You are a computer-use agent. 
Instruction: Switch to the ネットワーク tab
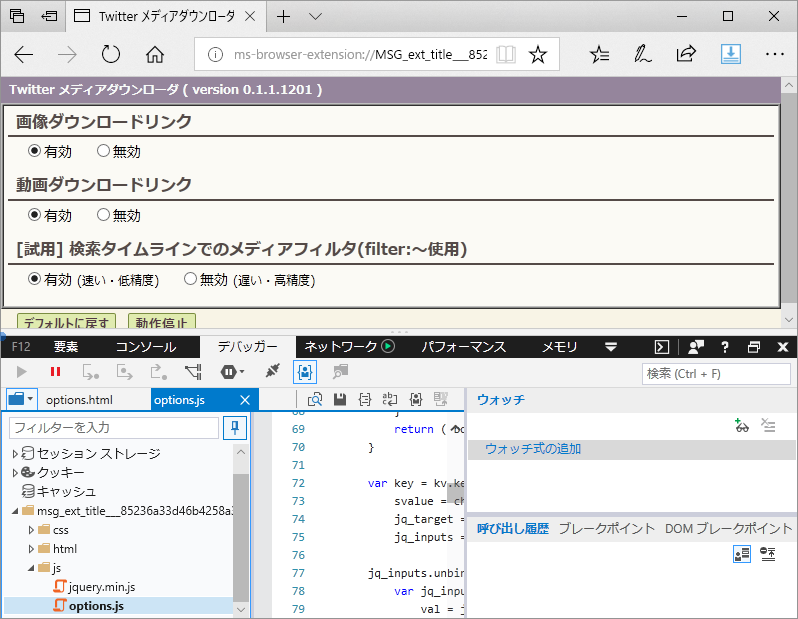tap(340, 347)
